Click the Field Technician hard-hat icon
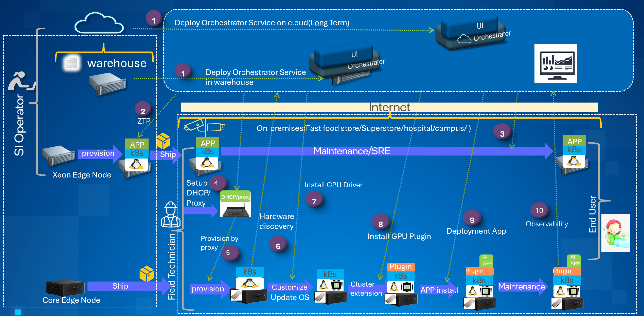The height and width of the screenshot is (316, 644). [171, 214]
